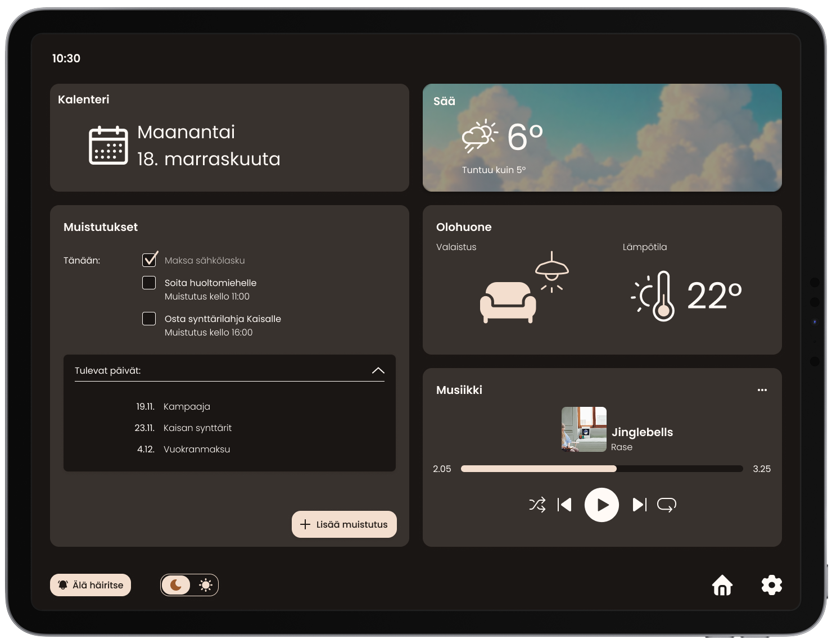The height and width of the screenshot is (644, 832).
Task: Click the Lisää muistutus button
Action: tap(344, 524)
